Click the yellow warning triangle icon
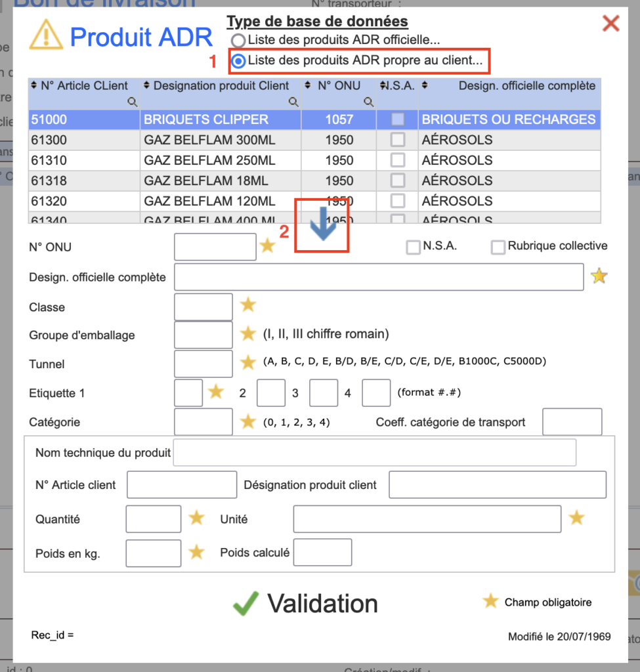Viewport: 640px width, 672px height. point(46,35)
